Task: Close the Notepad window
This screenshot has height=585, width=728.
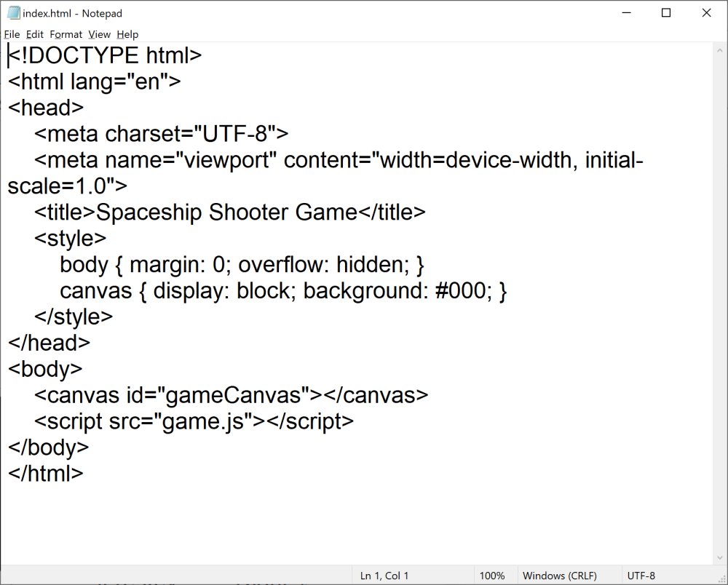Action: pos(706,13)
